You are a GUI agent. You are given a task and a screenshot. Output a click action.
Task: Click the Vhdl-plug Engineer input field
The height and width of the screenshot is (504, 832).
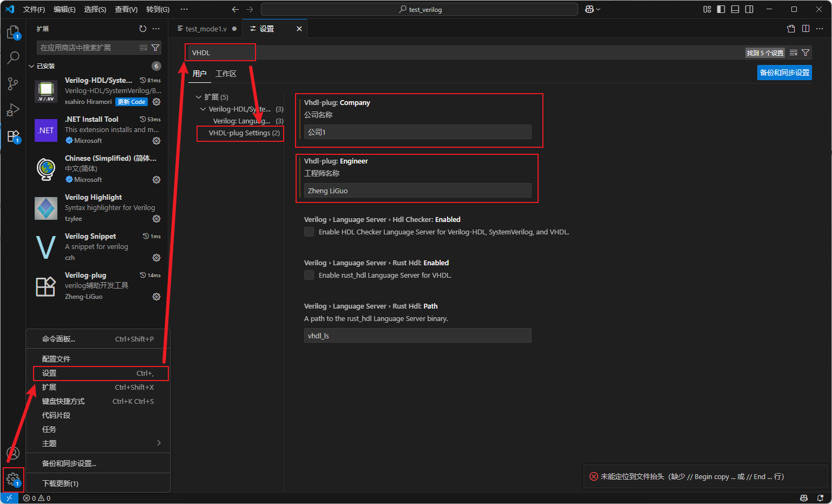pos(417,191)
